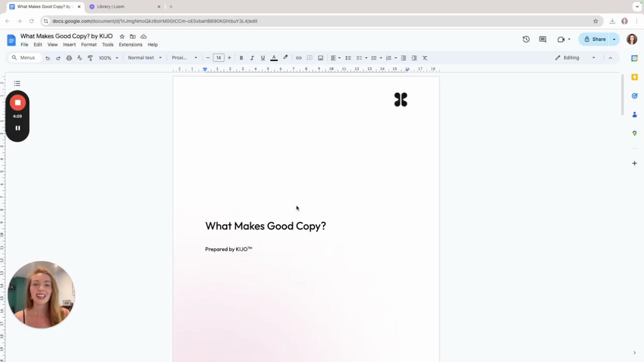Print the document with the printer icon
The height and width of the screenshot is (362, 644).
point(69,58)
